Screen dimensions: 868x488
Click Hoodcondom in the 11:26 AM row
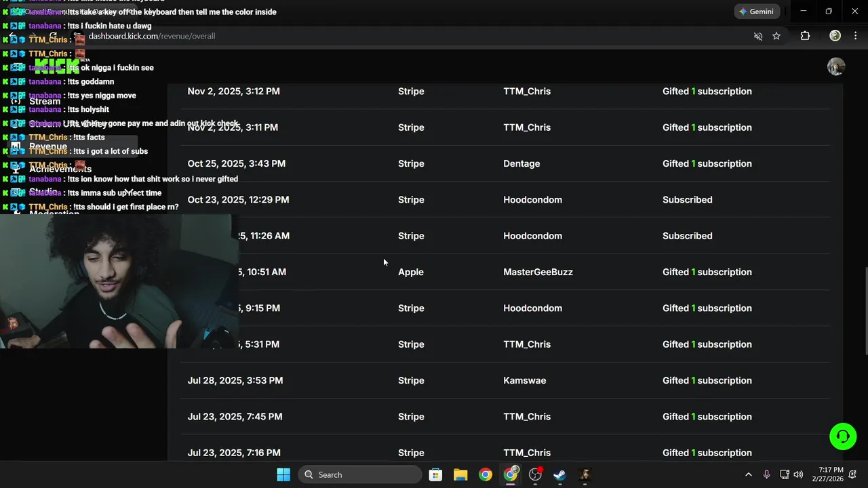532,236
